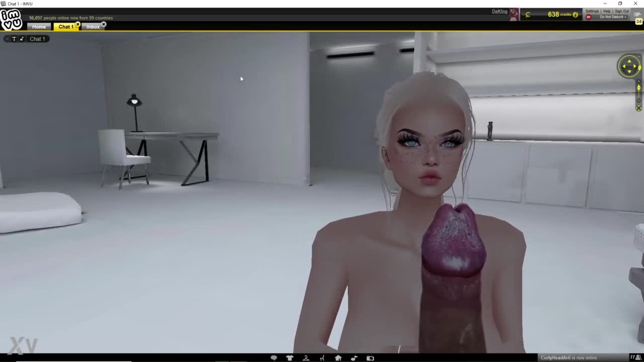644x362 pixels.
Task: Click the clothes hanger icon
Action: 306,358
